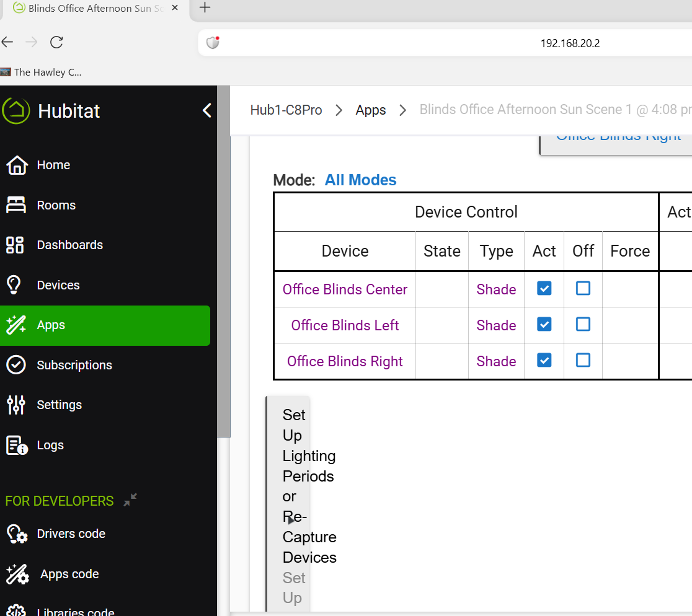Click the Devices lightbulb icon
692x616 pixels.
pyautogui.click(x=14, y=285)
